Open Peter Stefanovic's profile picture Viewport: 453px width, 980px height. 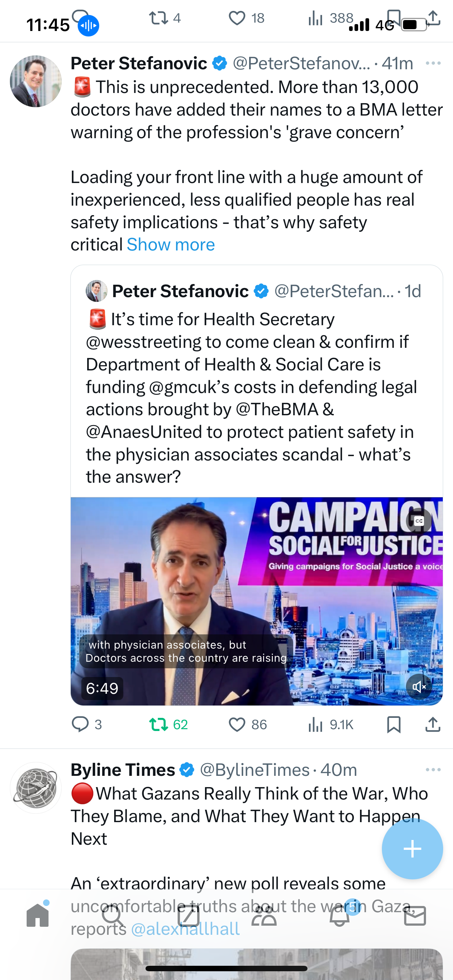tap(36, 81)
